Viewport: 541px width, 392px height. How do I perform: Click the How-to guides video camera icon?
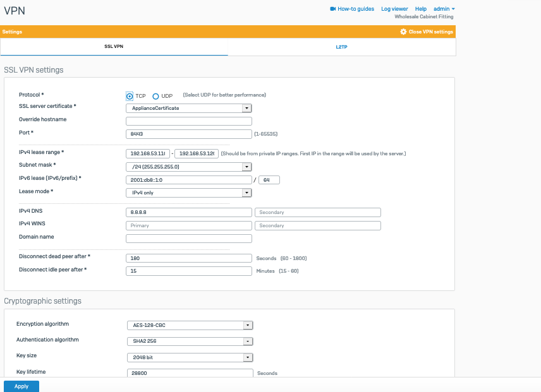333,9
